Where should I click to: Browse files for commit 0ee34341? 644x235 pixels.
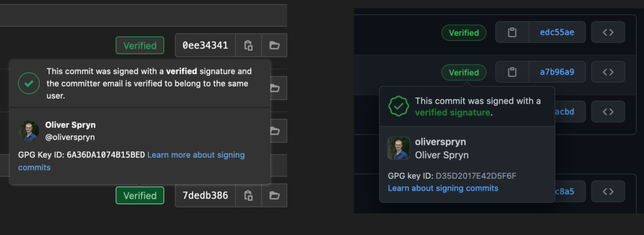(275, 45)
